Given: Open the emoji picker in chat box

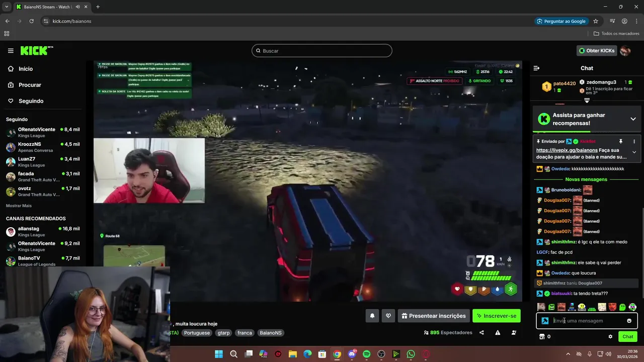Looking at the screenshot, I should click(629, 321).
